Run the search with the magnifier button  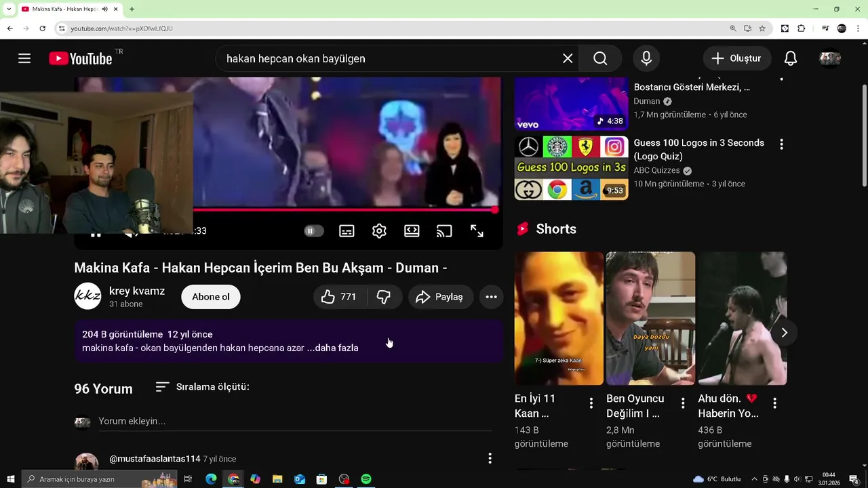[600, 58]
